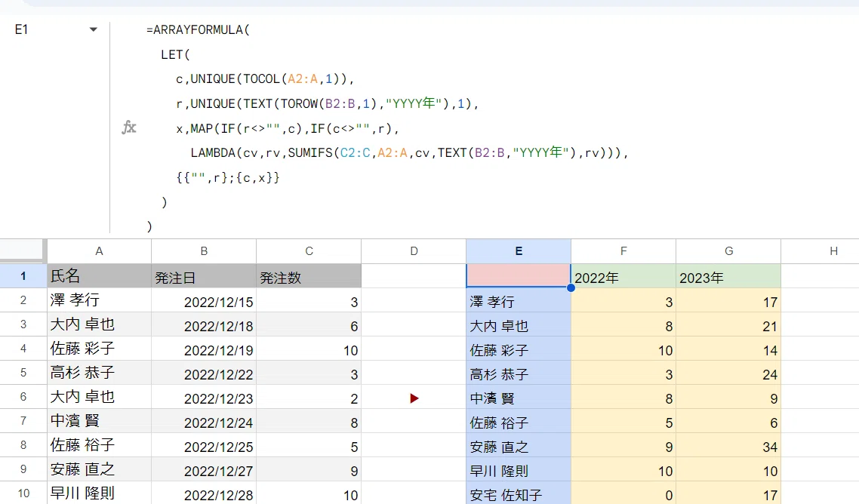Viewport: 859px width, 504px height.
Task: Click cell G5 showing 24
Action: [728, 373]
